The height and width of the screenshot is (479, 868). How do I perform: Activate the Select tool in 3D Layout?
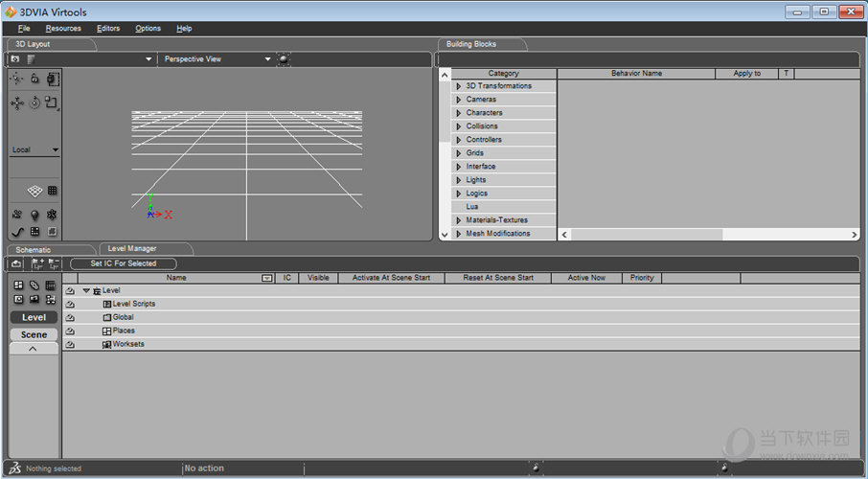coord(16,79)
